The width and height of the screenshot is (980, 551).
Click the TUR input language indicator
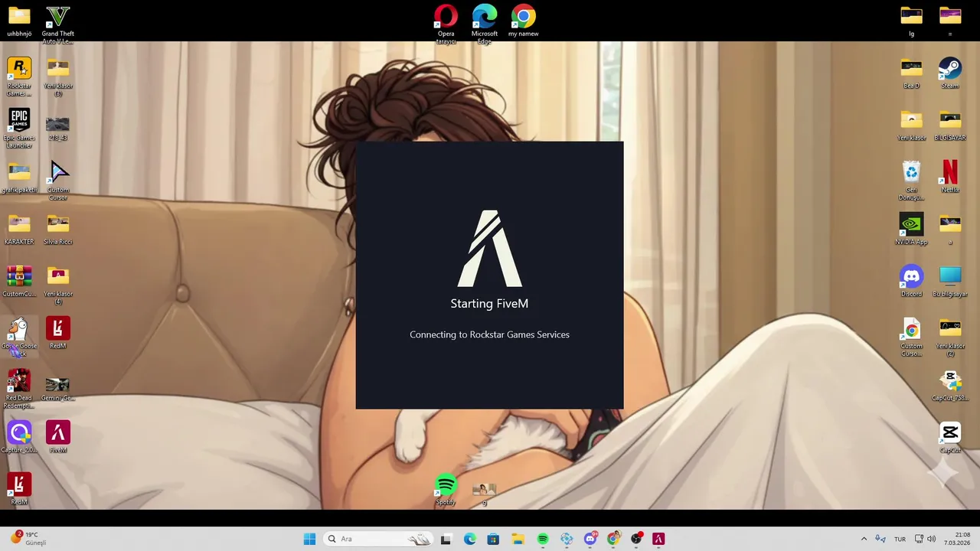pos(900,539)
